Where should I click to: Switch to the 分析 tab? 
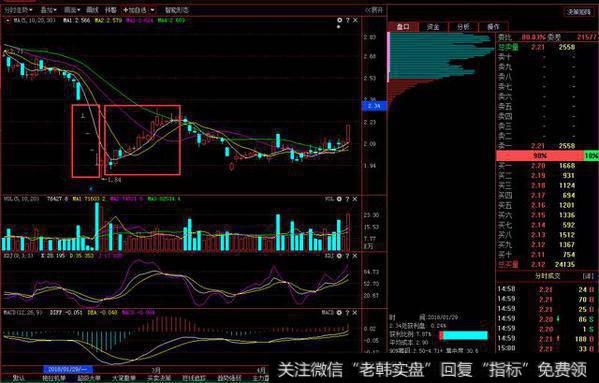point(463,27)
